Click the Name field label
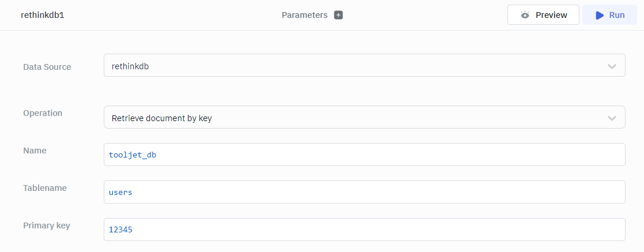 (x=35, y=151)
